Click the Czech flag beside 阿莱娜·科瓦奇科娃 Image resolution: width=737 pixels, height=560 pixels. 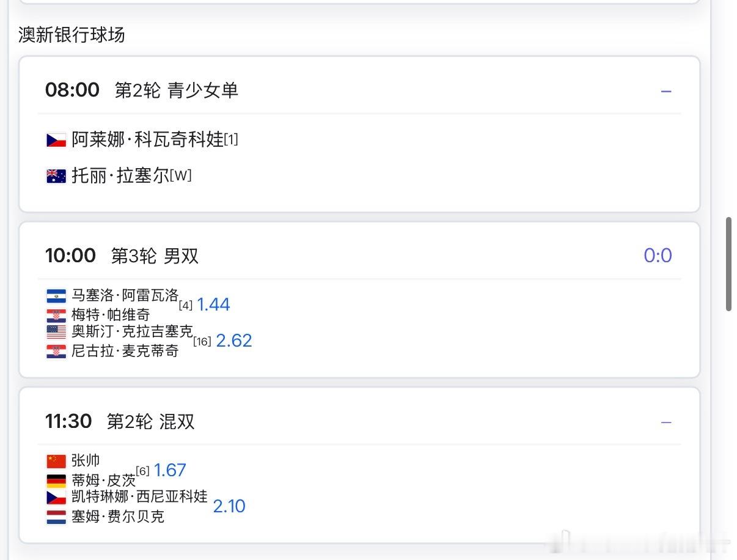pos(56,140)
